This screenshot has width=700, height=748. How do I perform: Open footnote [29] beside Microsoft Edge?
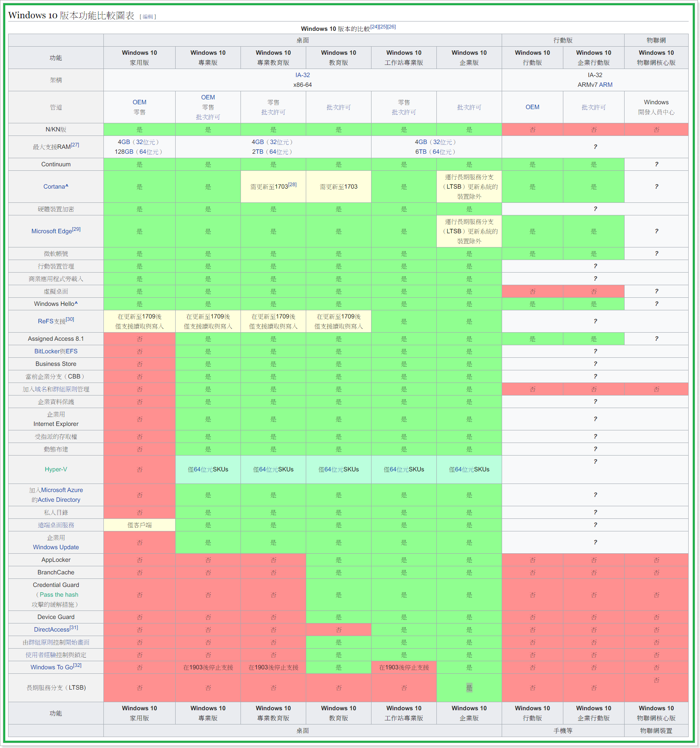[76, 229]
